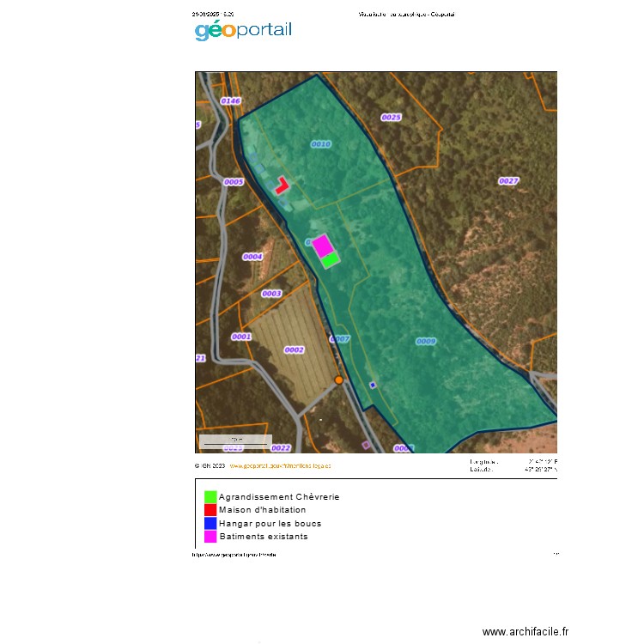Click the Longitude label under the map
This screenshot has width=644, height=644.
point(483,462)
